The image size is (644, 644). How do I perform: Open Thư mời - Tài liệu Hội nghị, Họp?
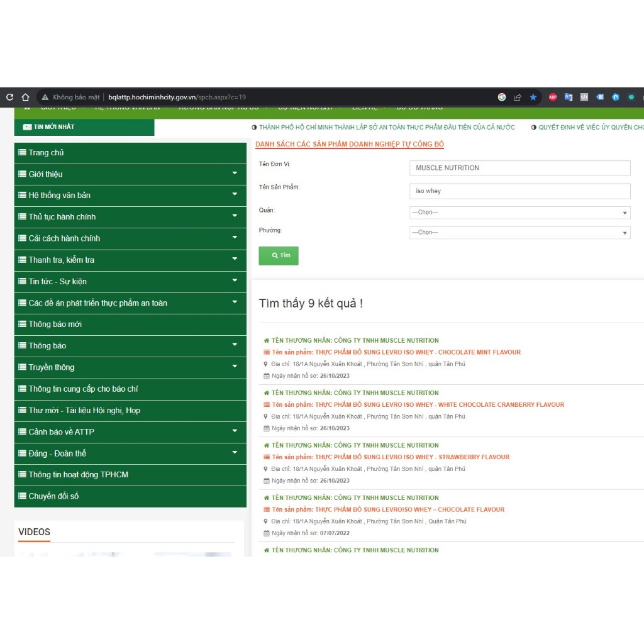click(x=130, y=410)
